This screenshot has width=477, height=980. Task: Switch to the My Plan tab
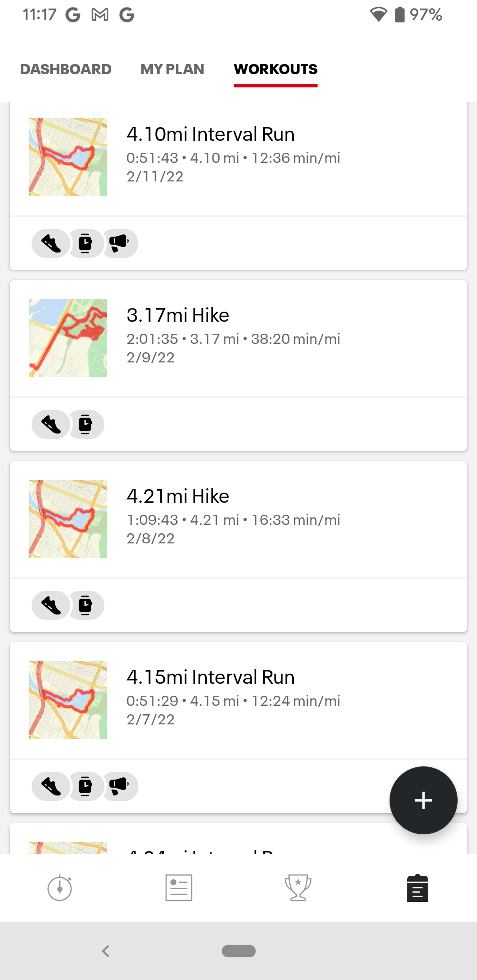click(172, 69)
